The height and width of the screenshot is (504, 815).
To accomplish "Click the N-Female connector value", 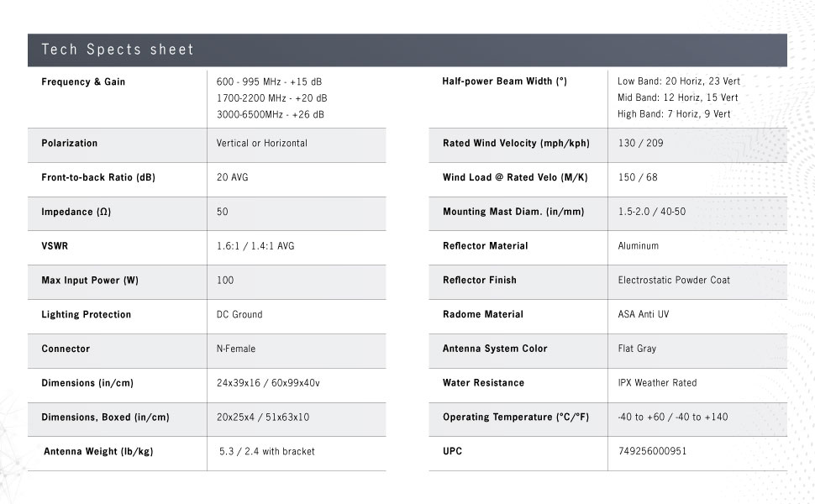I will pos(236,349).
